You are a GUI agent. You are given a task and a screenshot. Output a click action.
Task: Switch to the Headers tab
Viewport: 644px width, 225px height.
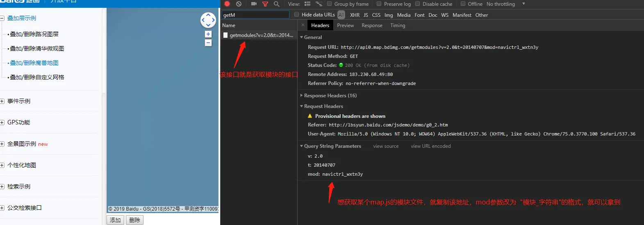click(x=320, y=25)
